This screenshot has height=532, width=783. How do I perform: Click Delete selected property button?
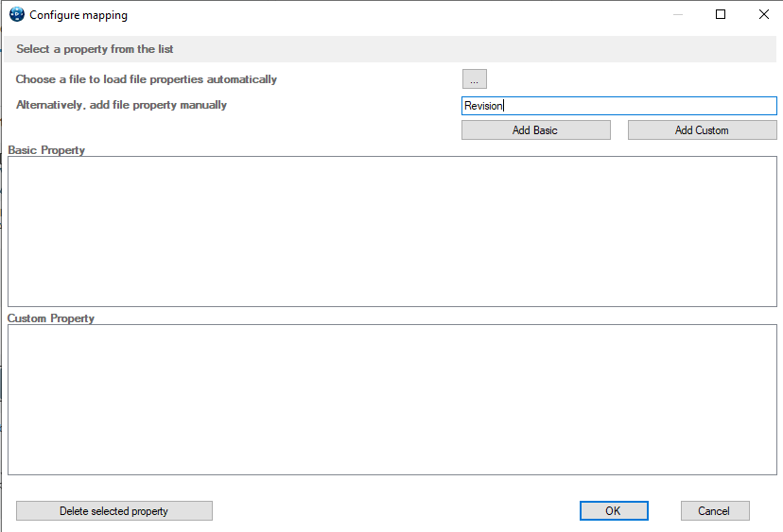[114, 511]
